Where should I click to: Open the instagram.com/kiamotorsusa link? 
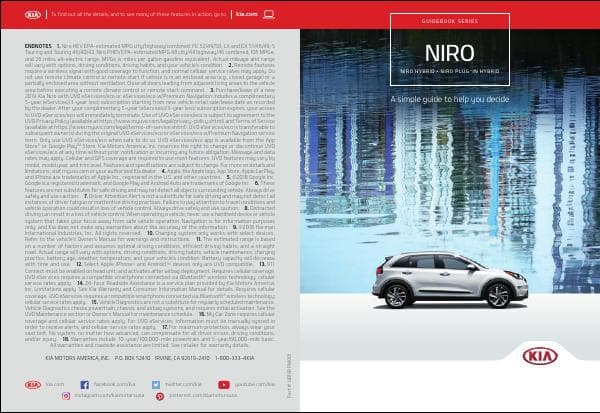[109, 395]
